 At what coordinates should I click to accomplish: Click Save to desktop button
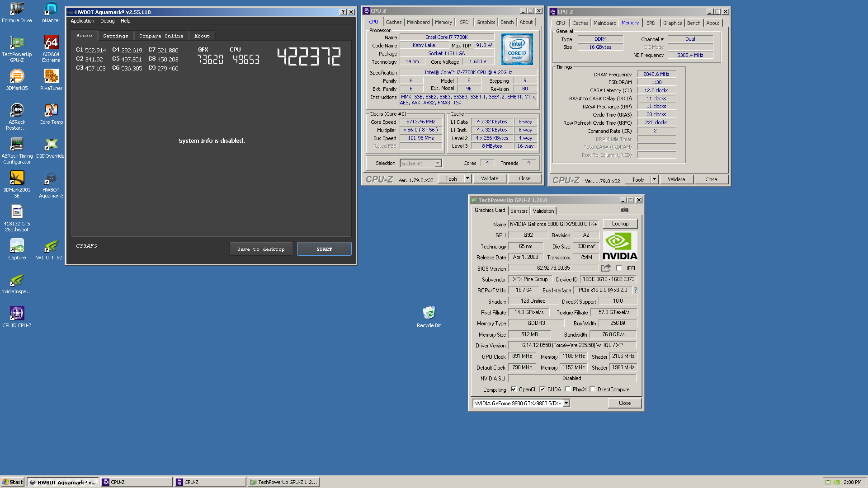[x=261, y=249]
